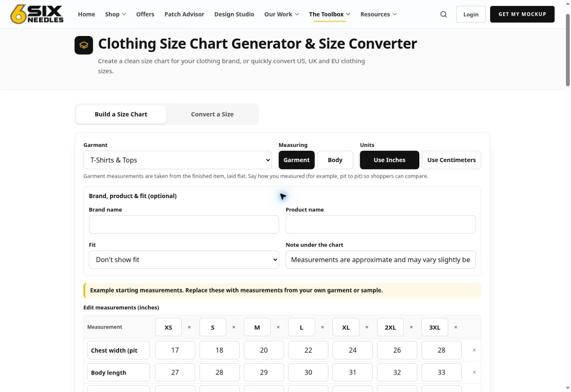The width and height of the screenshot is (571, 392).
Task: Open the Fit dropdown
Action: [x=184, y=260]
